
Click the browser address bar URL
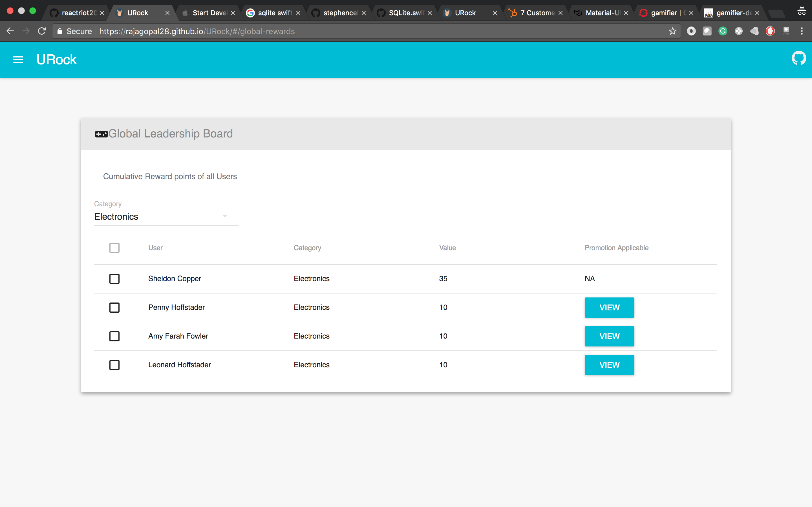click(x=197, y=31)
